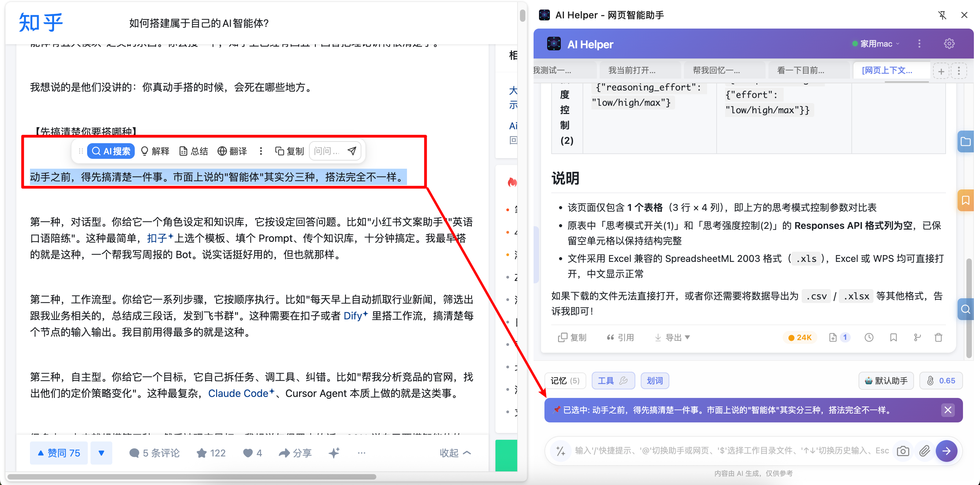980x485 pixels.
Task: Click the 24K token count badge
Action: pos(800,337)
